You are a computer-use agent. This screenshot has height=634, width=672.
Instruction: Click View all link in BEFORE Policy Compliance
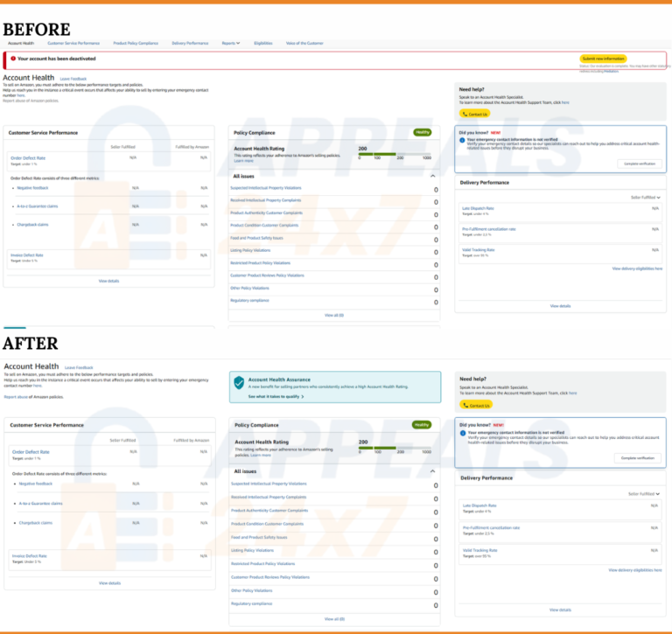tap(334, 316)
